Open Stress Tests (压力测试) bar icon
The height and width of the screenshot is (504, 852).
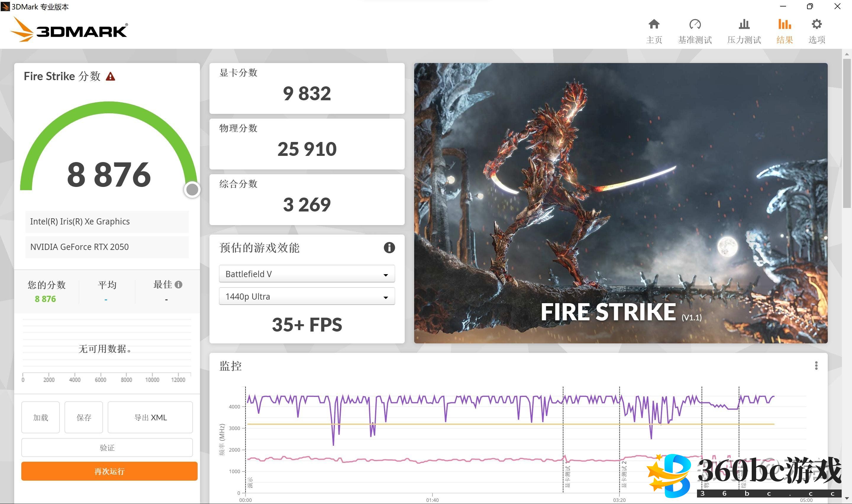(x=744, y=25)
